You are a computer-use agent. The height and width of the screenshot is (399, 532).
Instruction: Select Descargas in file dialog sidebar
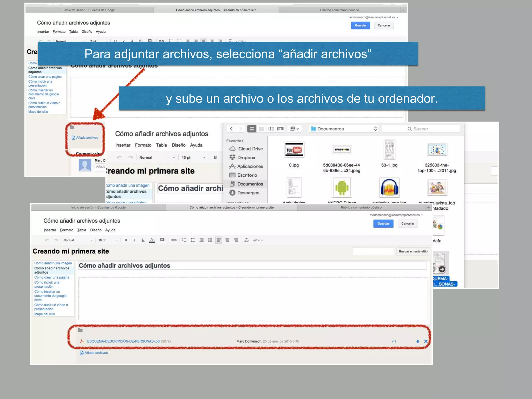244,193
